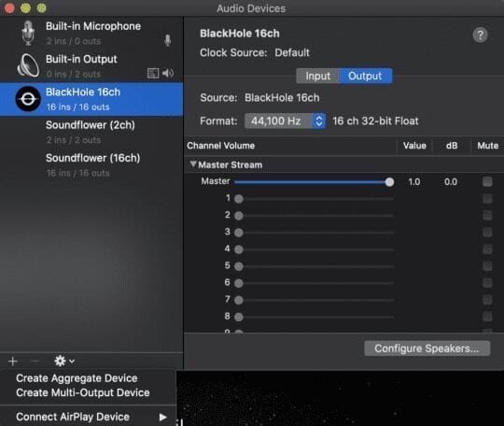Adjust channel 1 volume slider
This screenshot has width=504, height=426.
314,199
